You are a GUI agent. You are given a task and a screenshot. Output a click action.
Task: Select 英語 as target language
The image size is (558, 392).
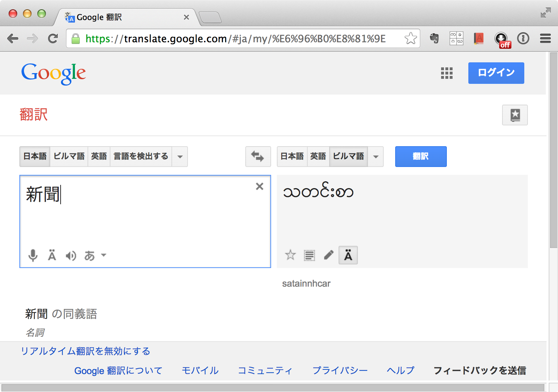click(x=318, y=157)
